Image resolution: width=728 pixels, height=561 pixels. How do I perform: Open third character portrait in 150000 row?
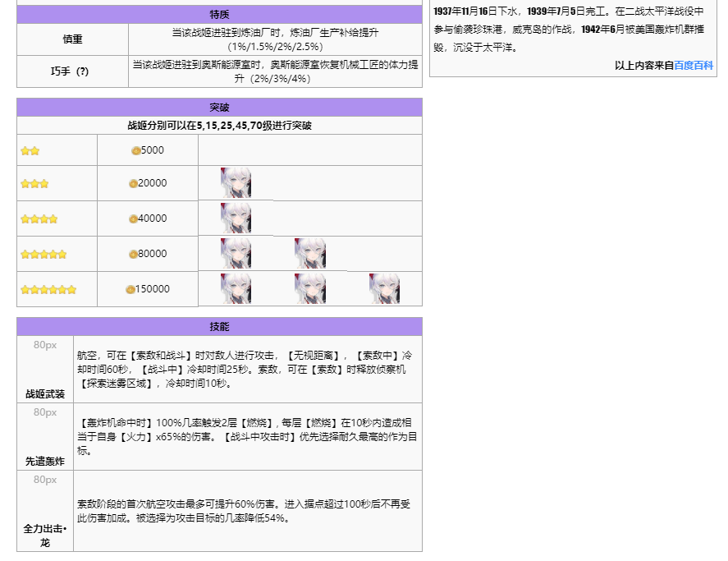pyautogui.click(x=384, y=289)
